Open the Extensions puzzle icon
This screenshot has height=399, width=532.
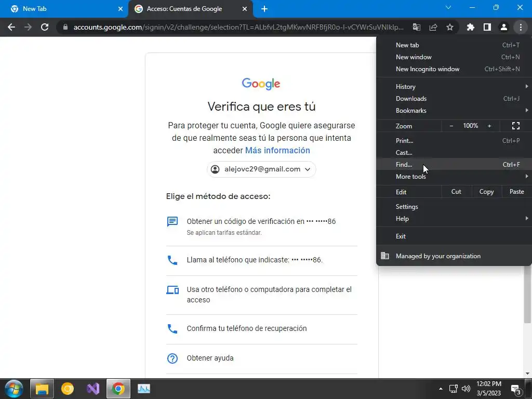pyautogui.click(x=471, y=27)
